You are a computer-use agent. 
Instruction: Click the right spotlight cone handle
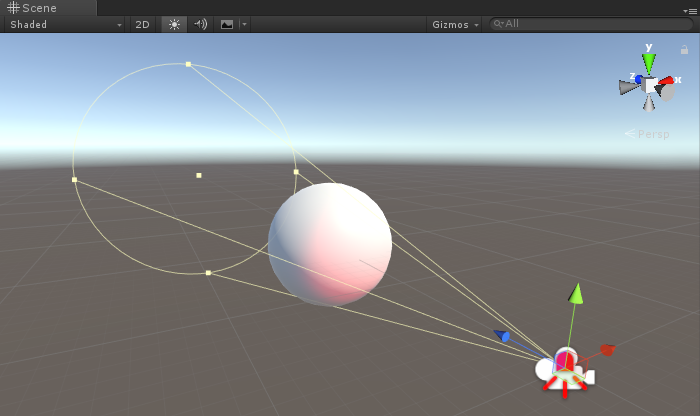pos(296,172)
